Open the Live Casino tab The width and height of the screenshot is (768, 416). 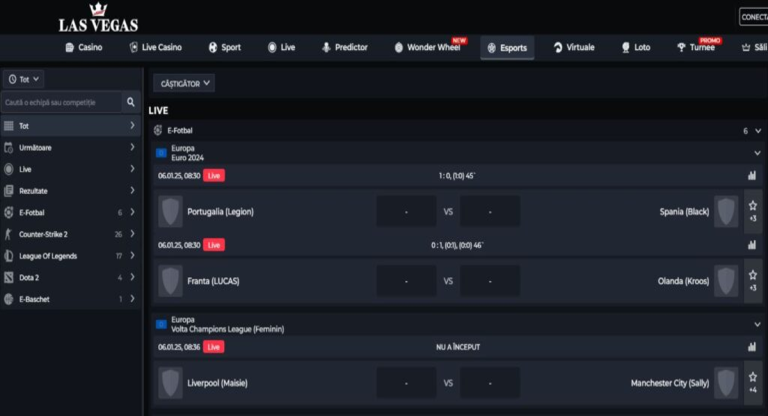pyautogui.click(x=156, y=48)
